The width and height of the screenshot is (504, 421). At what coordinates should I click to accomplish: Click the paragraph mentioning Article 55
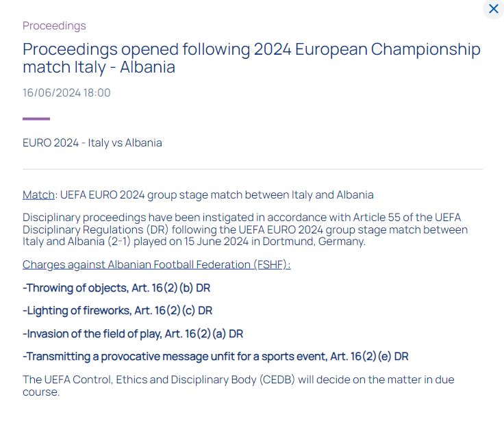(x=245, y=229)
